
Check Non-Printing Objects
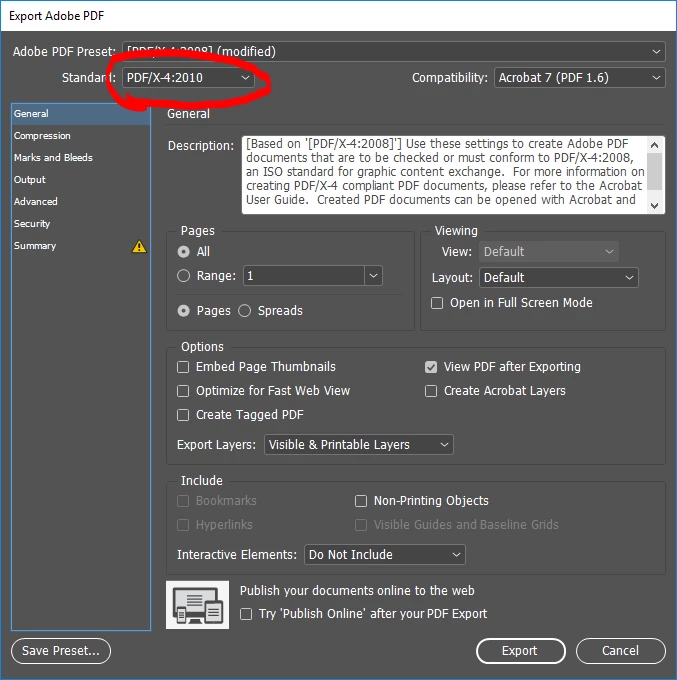[x=361, y=501]
